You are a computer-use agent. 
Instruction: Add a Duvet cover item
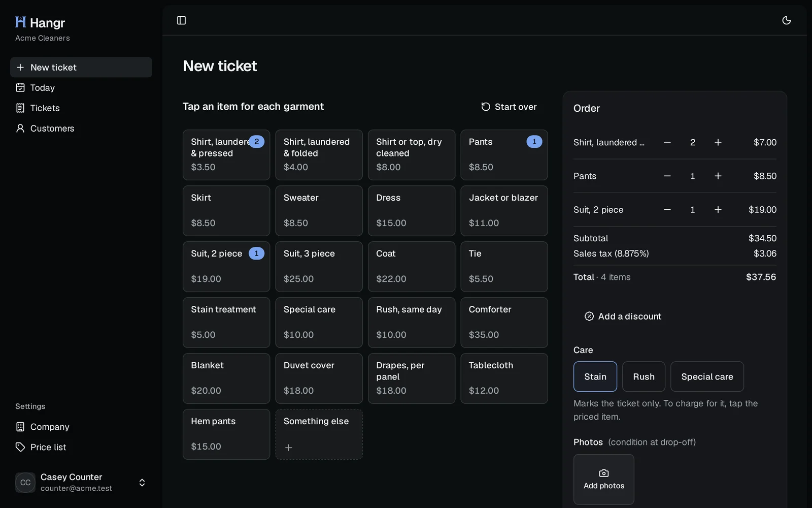(x=319, y=378)
